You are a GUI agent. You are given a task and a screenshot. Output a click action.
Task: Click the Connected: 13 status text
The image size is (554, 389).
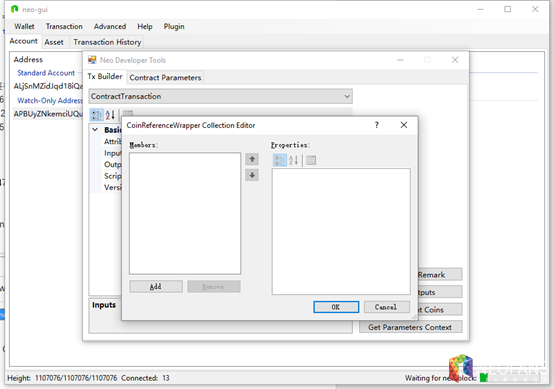145,378
